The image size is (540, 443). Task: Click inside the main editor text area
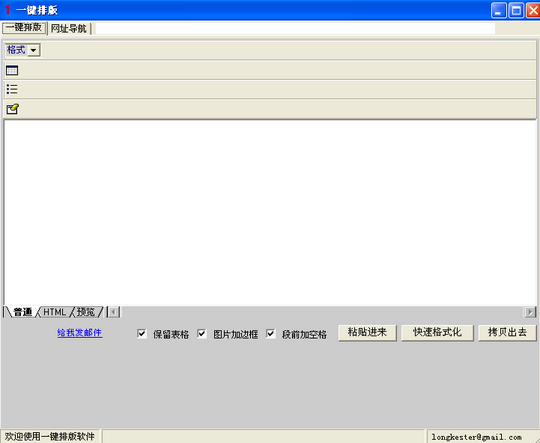[x=270, y=213]
